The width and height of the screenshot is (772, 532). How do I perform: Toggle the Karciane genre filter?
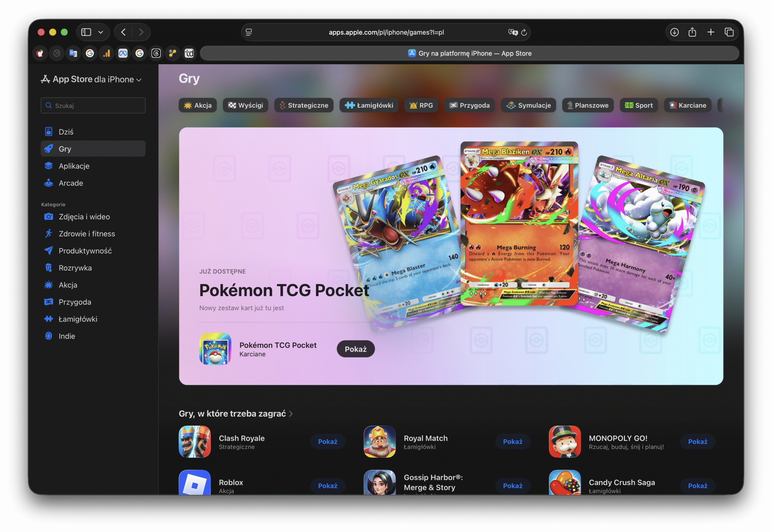click(x=687, y=105)
